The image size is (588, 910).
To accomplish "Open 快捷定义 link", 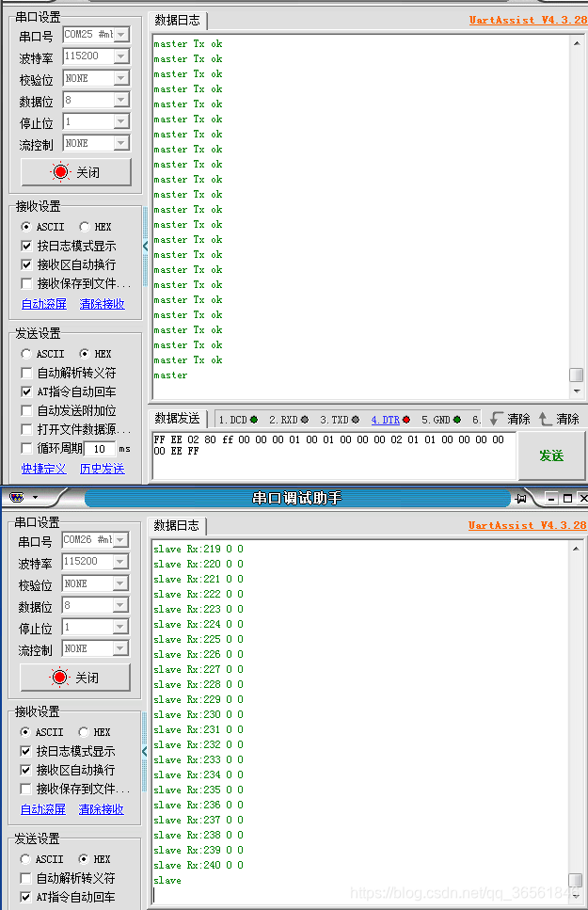I will tap(44, 469).
